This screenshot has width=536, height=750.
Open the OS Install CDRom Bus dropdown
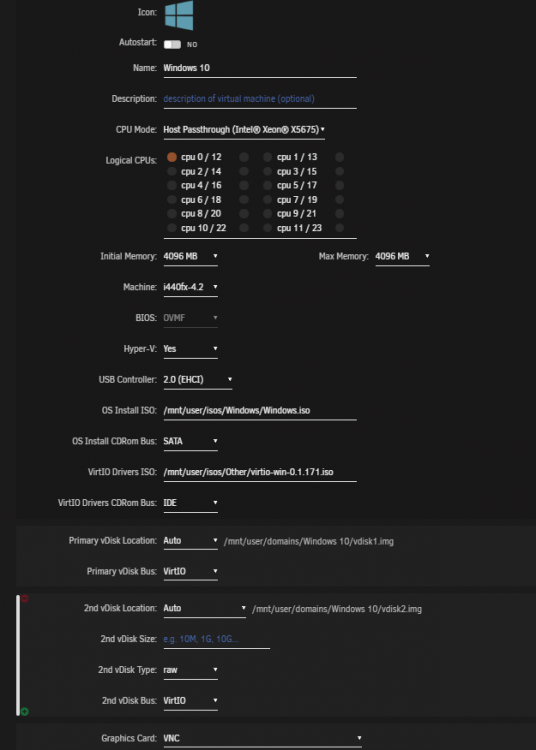point(190,441)
